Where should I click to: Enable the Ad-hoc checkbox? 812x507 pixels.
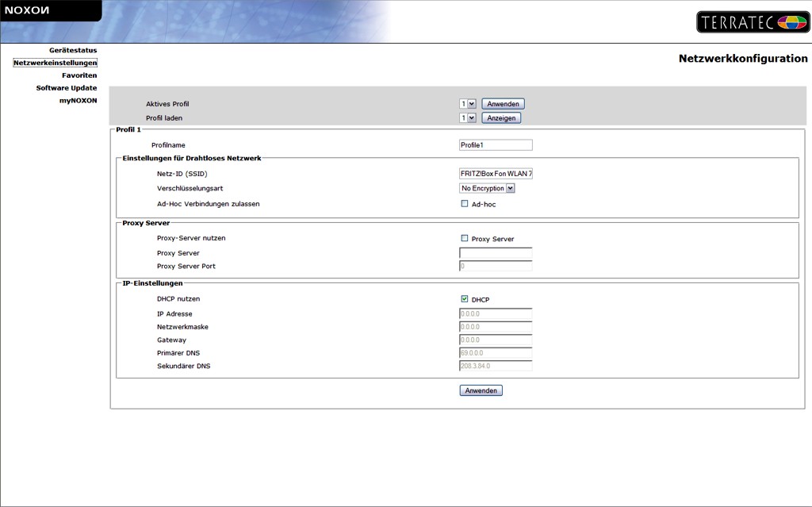[x=465, y=204]
